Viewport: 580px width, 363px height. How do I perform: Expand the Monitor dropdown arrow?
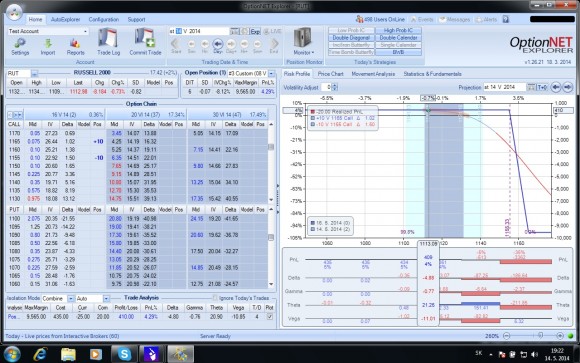click(x=313, y=53)
